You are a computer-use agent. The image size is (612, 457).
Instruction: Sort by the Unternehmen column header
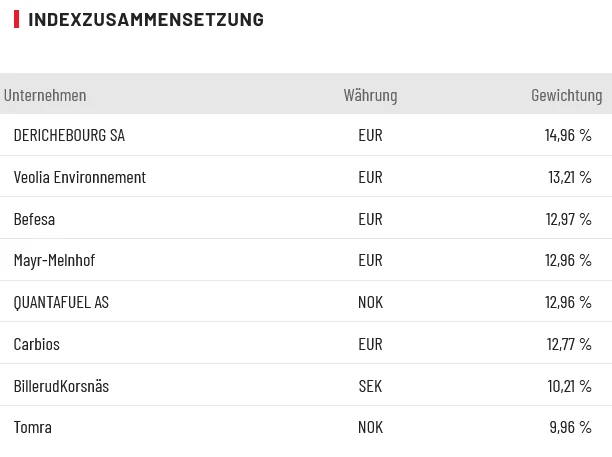pyautogui.click(x=45, y=95)
